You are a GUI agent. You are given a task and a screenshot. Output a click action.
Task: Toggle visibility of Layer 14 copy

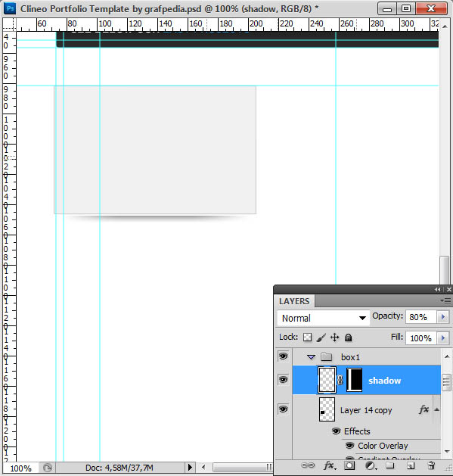pyautogui.click(x=283, y=409)
